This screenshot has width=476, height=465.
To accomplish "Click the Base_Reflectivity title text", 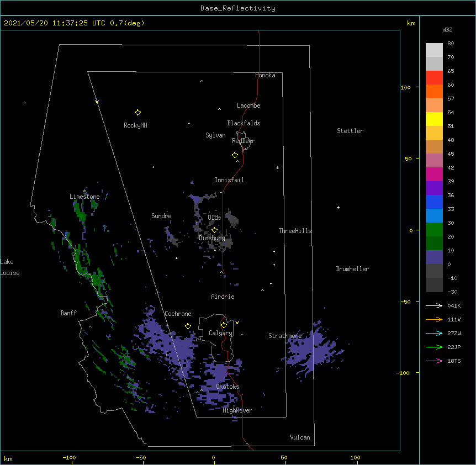I will click(238, 8).
